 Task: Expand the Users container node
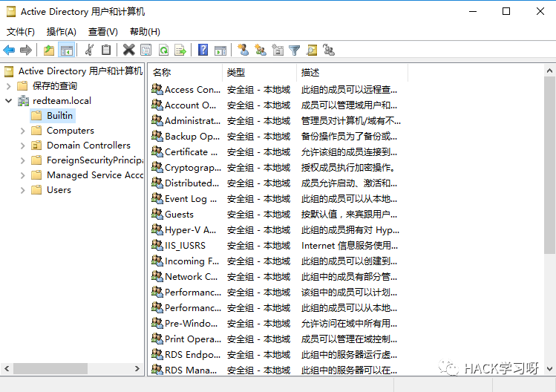23,190
